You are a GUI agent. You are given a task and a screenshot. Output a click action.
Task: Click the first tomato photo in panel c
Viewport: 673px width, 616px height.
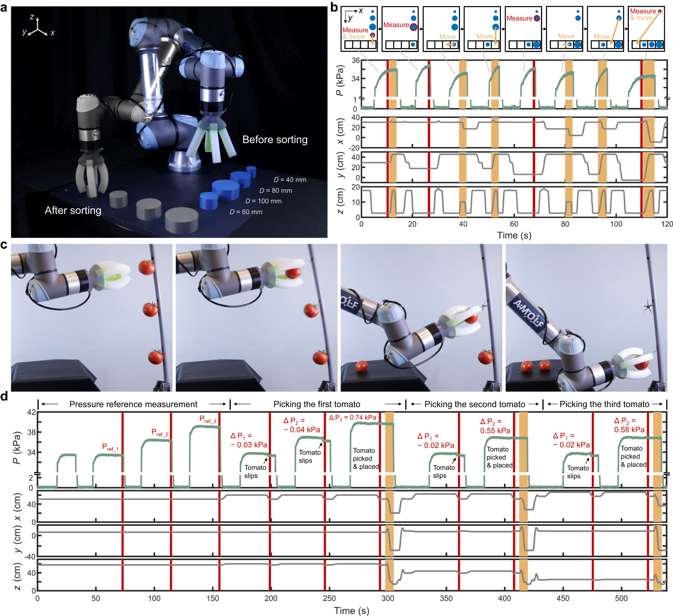pos(92,317)
